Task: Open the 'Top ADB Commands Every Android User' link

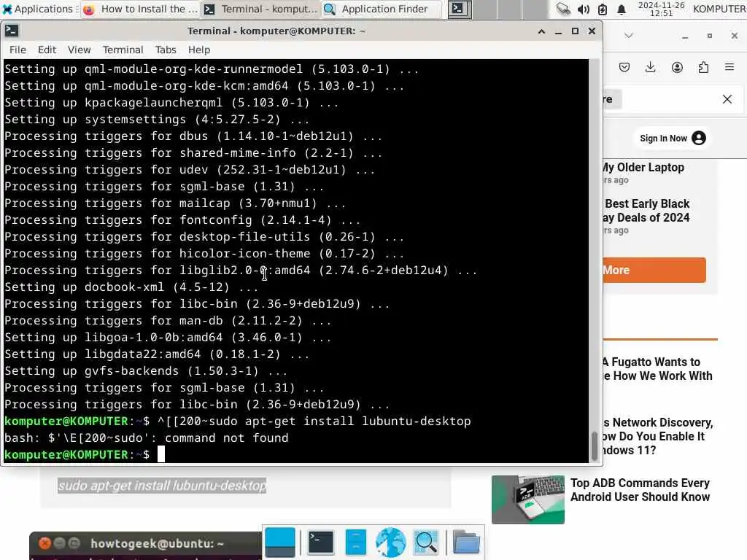Action: [x=640, y=490]
